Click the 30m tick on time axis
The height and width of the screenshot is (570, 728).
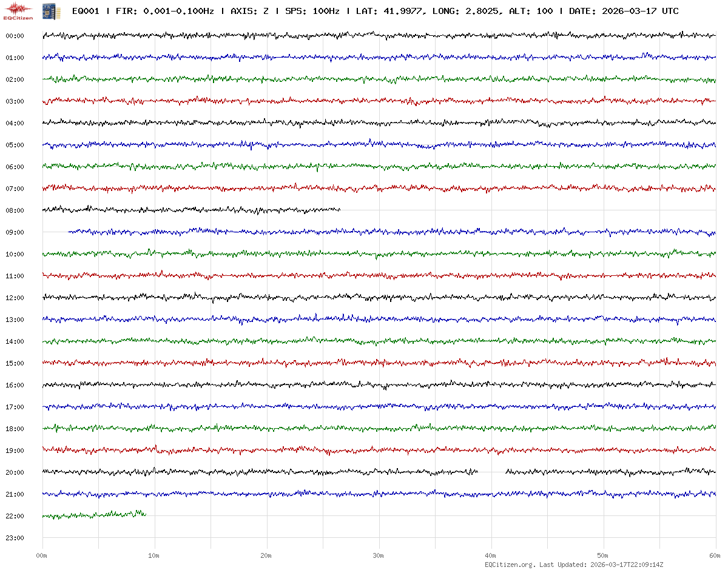[379, 555]
